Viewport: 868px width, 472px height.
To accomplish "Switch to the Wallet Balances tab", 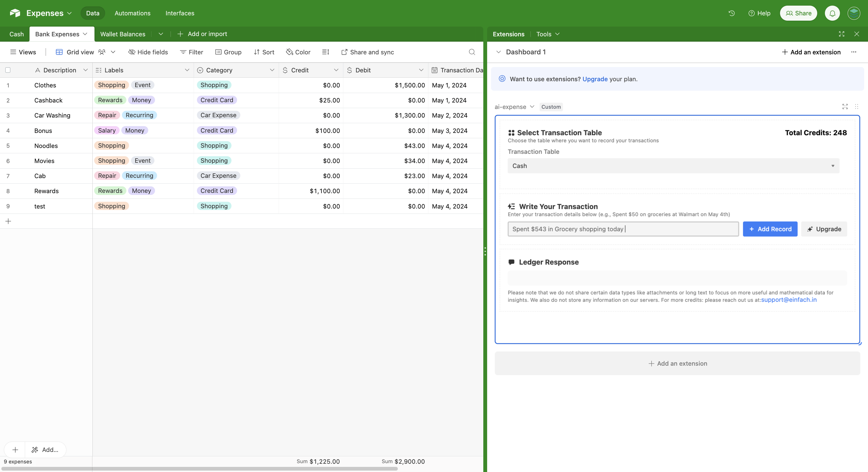I will point(123,34).
